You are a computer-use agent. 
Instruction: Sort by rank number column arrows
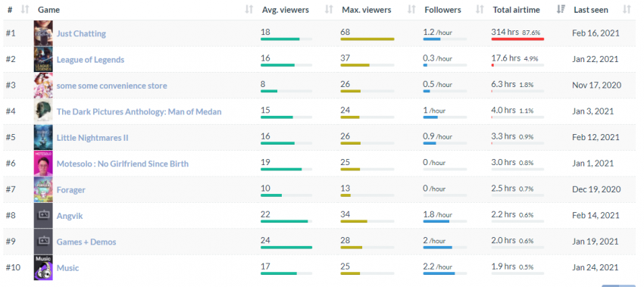25,10
